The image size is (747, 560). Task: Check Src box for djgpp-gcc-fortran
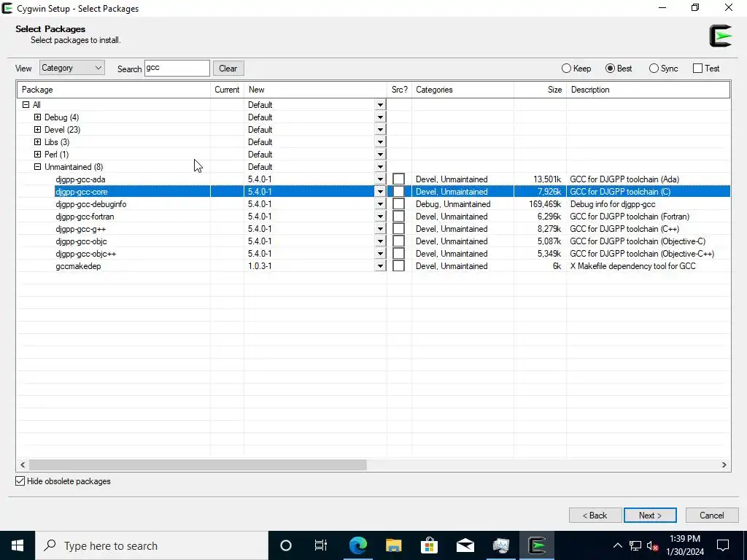click(x=399, y=216)
